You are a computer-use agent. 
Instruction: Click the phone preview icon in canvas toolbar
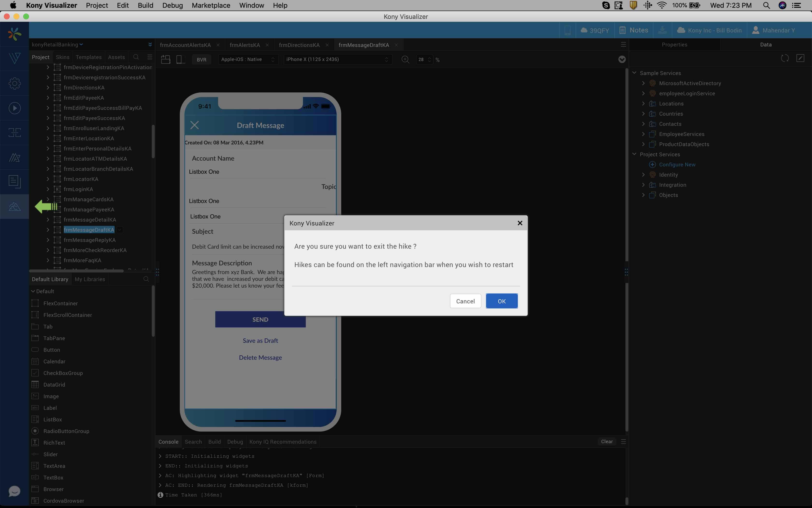[x=180, y=60]
